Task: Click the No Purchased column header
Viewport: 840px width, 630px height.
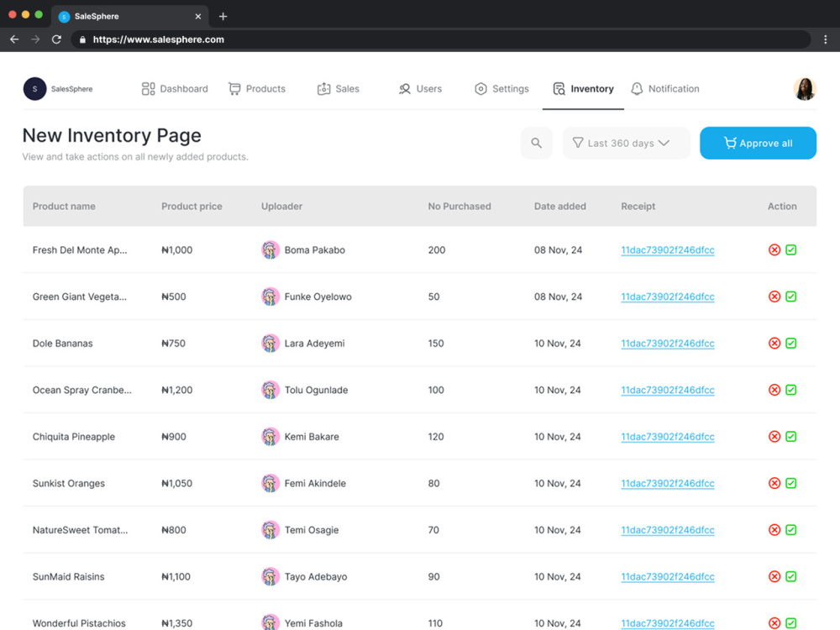Action: pyautogui.click(x=459, y=207)
